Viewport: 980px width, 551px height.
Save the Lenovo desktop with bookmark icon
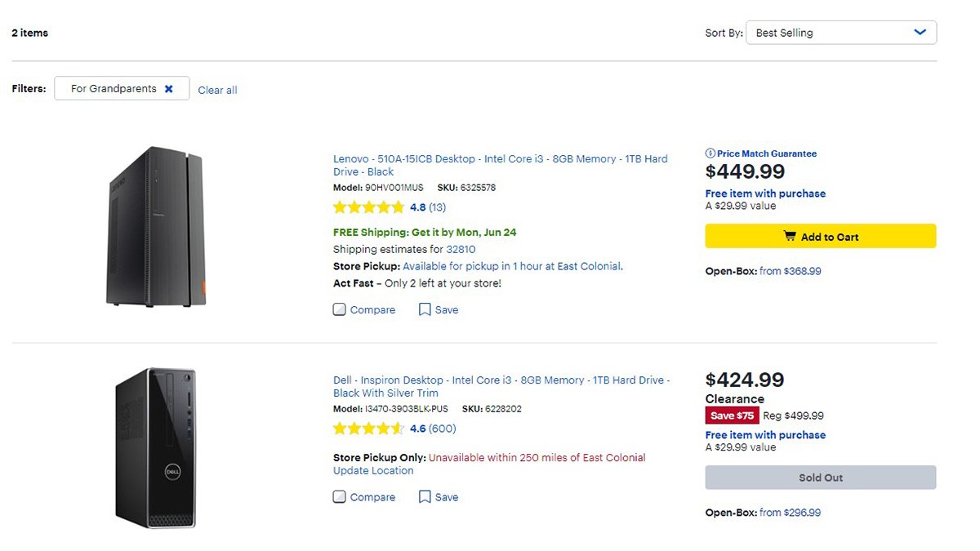tap(425, 310)
